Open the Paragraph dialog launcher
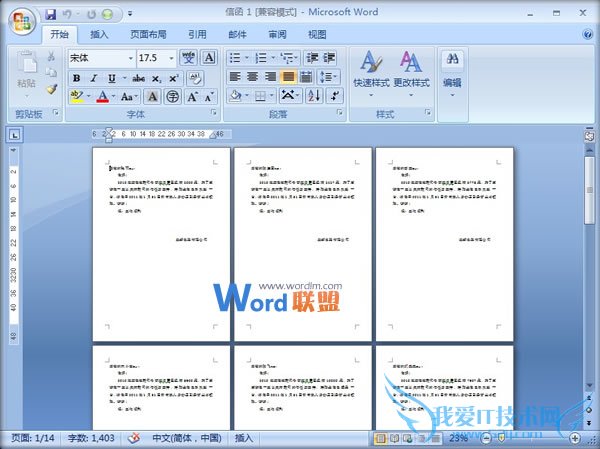Image resolution: width=600 pixels, height=449 pixels. tap(339, 113)
